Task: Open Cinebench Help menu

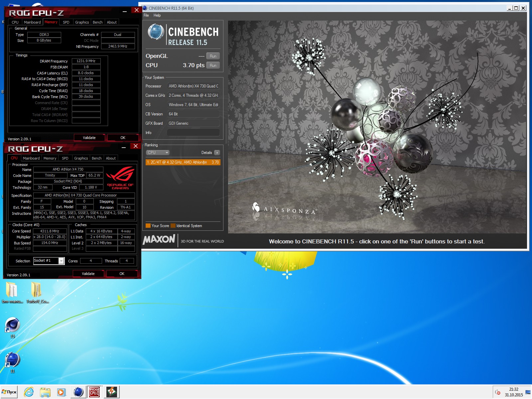Action: coord(157,15)
